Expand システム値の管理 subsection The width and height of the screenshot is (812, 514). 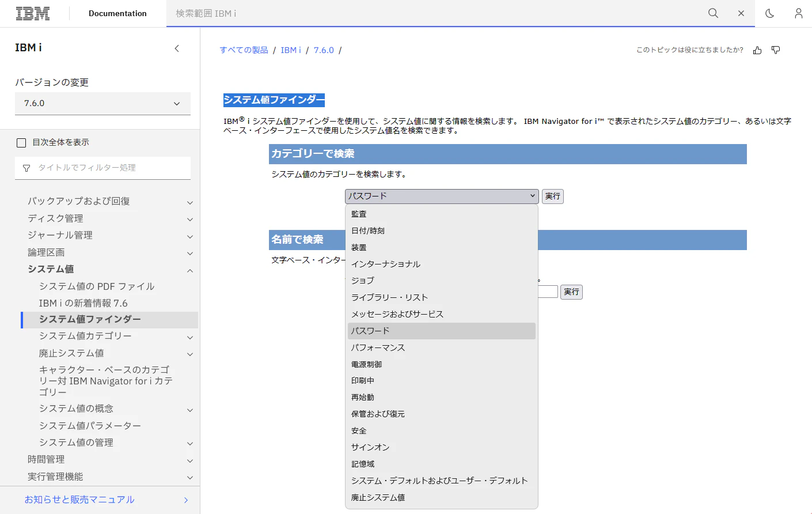point(190,444)
